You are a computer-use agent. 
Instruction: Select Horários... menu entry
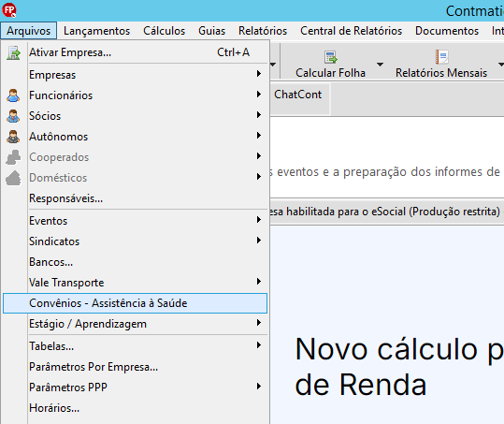[135, 408]
